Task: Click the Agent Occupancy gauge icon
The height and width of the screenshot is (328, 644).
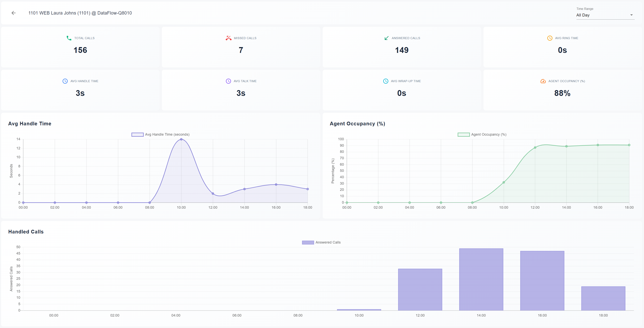Action: pos(543,81)
